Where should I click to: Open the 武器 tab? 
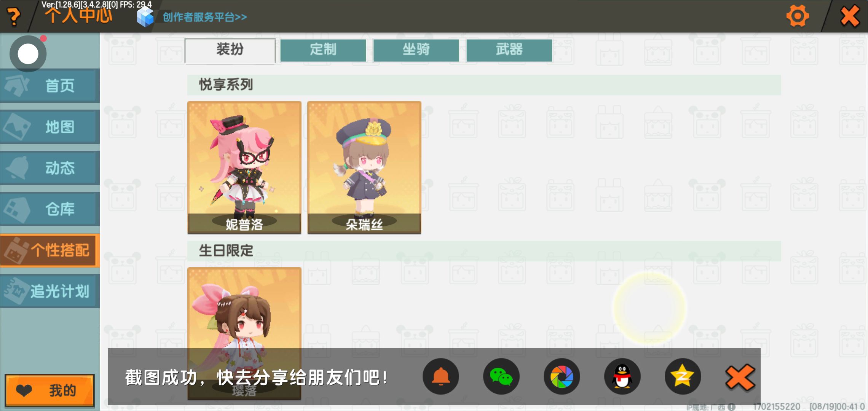click(509, 50)
